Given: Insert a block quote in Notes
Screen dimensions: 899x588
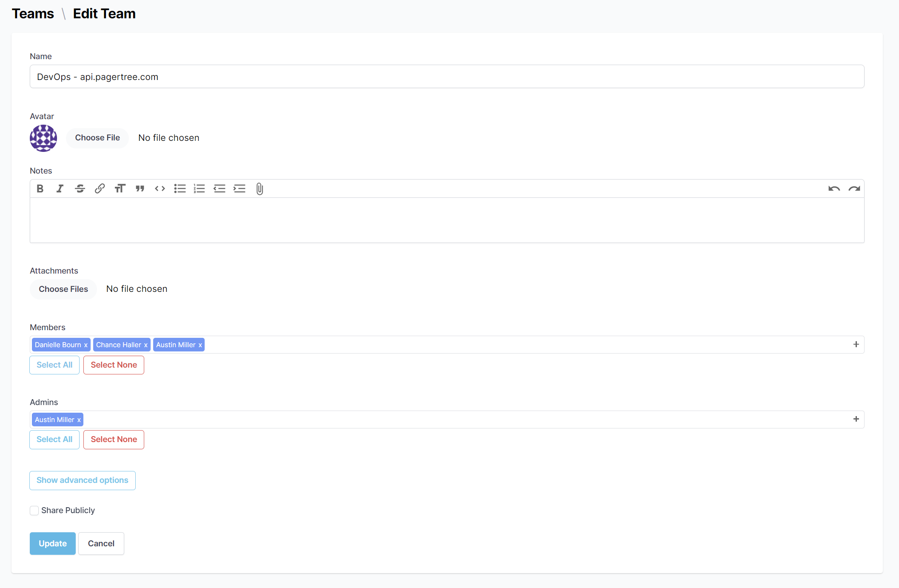Looking at the screenshot, I should coord(140,188).
